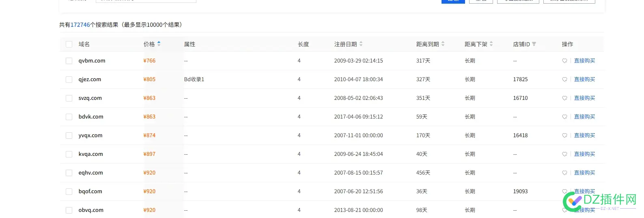Buy svzq.com via 直接购买 link

[584, 98]
